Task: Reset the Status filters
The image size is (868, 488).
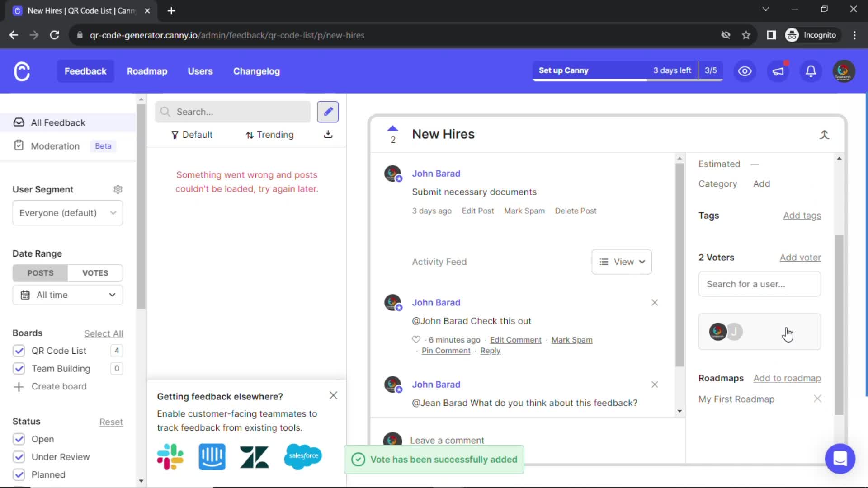Action: (x=111, y=422)
